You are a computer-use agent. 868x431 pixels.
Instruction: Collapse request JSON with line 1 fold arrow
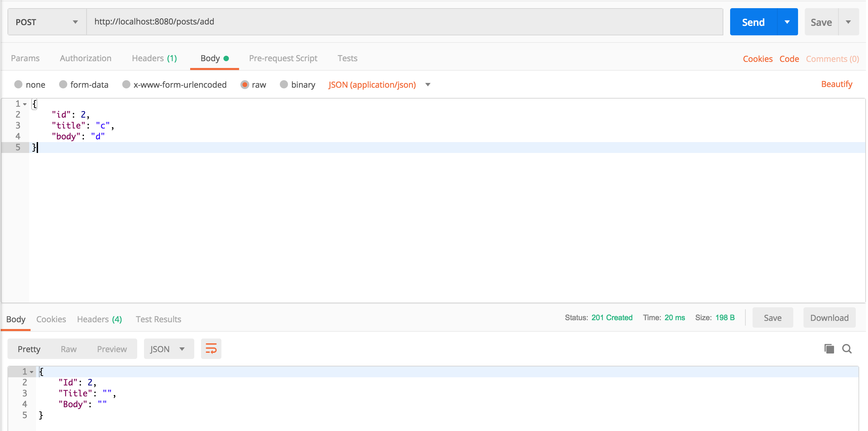pos(25,104)
